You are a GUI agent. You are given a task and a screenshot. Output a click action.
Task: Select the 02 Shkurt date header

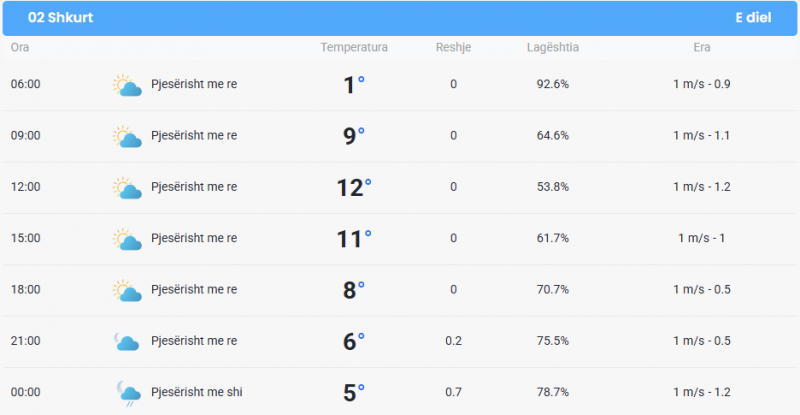pos(60,17)
